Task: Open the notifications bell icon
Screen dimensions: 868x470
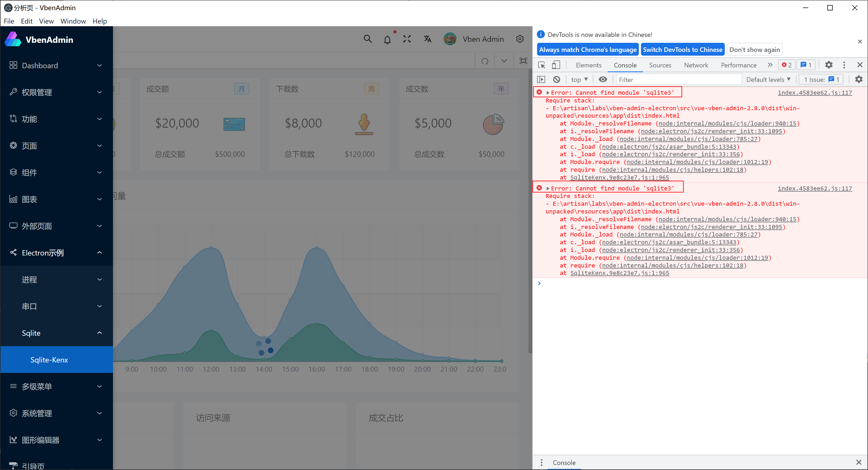Action: click(387, 40)
